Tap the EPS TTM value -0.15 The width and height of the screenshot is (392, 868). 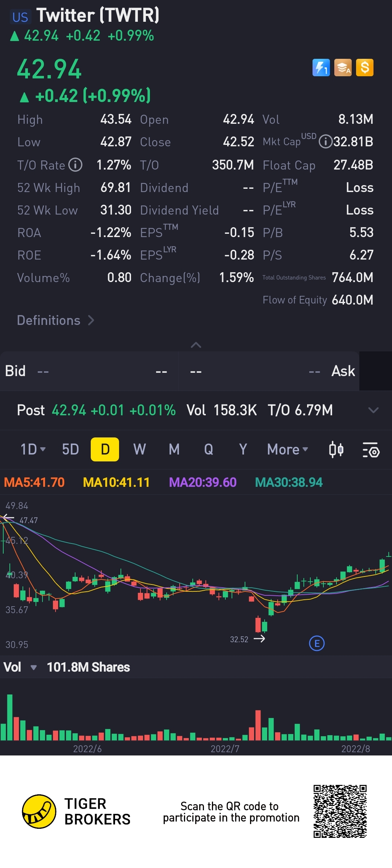[x=239, y=232]
